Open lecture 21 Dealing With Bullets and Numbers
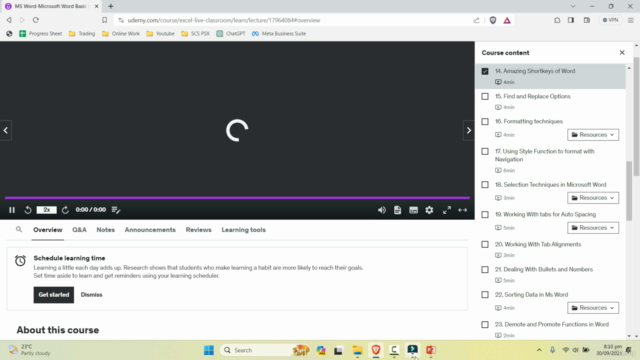Image resolution: width=640 pixels, height=360 pixels. pos(544,269)
